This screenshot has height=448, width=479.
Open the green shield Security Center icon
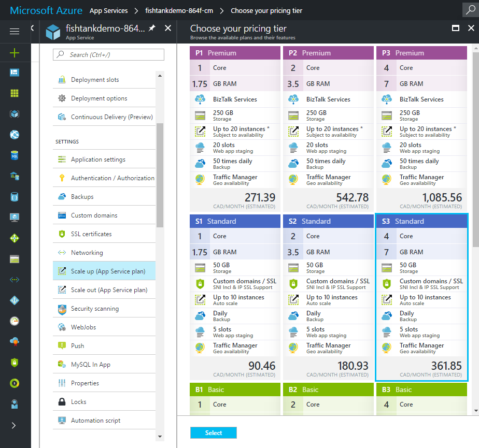15,363
